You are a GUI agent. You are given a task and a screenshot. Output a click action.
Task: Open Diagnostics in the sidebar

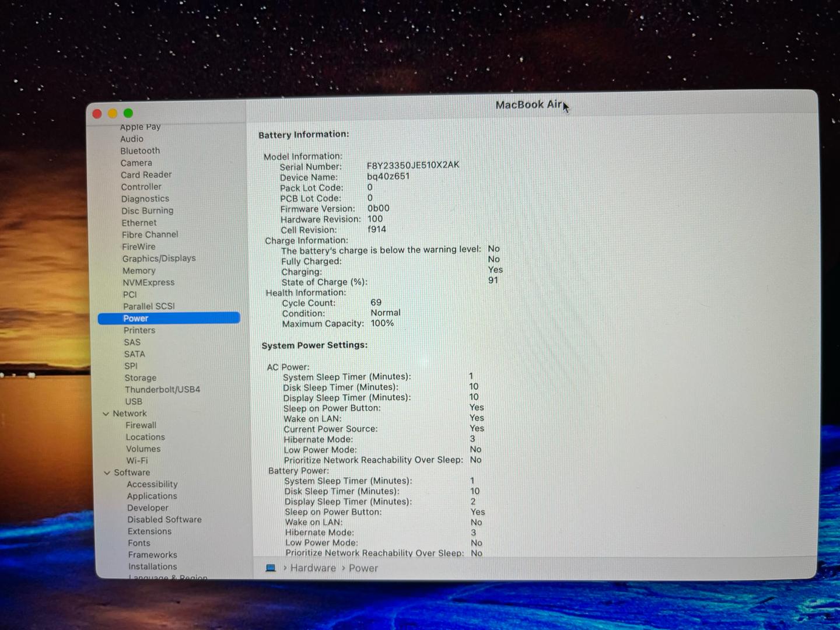(x=145, y=199)
